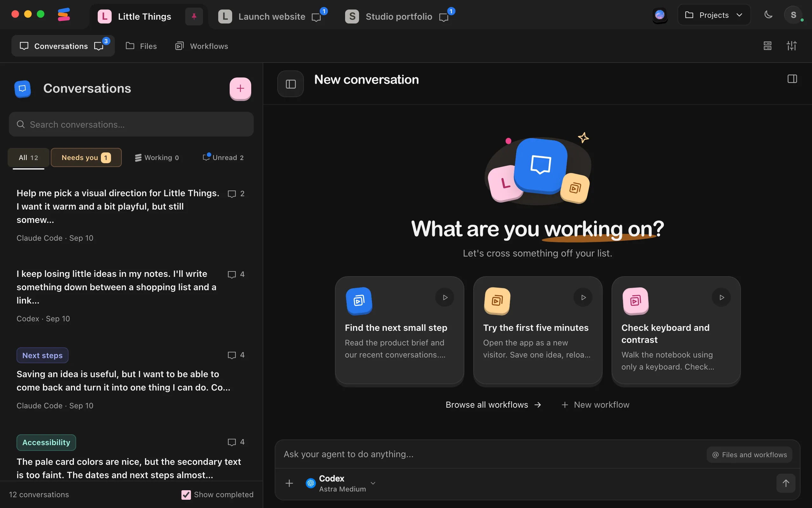Click the send arrow button
Screen dimensions: 812x508
pyautogui.click(x=786, y=483)
